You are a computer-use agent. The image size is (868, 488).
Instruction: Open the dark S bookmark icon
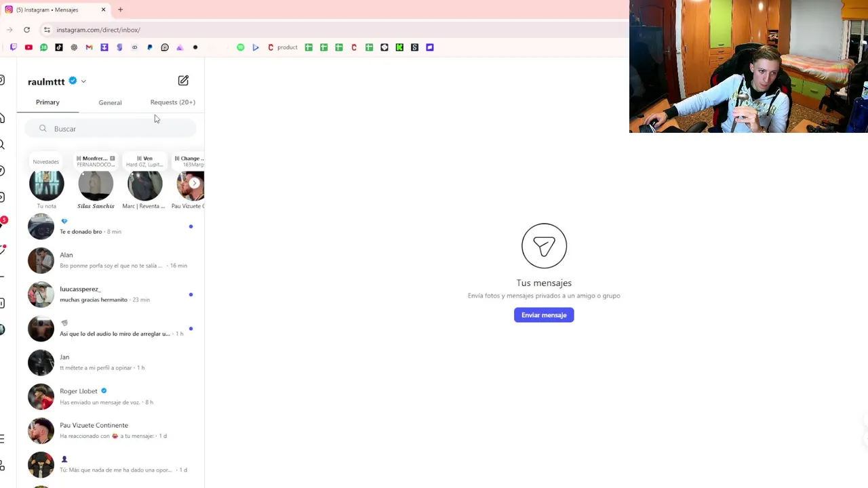coord(414,47)
